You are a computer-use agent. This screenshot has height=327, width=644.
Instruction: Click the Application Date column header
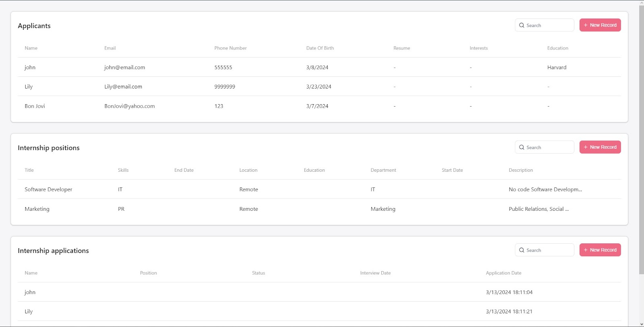point(504,273)
